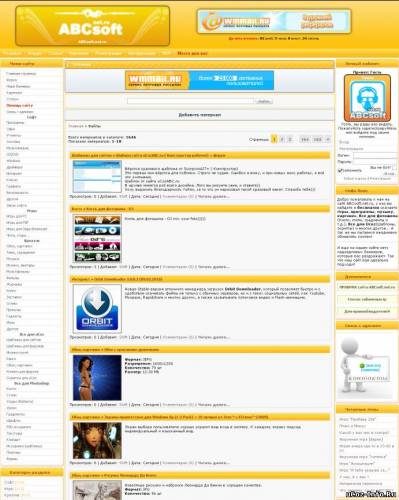Open the Orbit Downloader logo thumbnail

click(x=97, y=309)
